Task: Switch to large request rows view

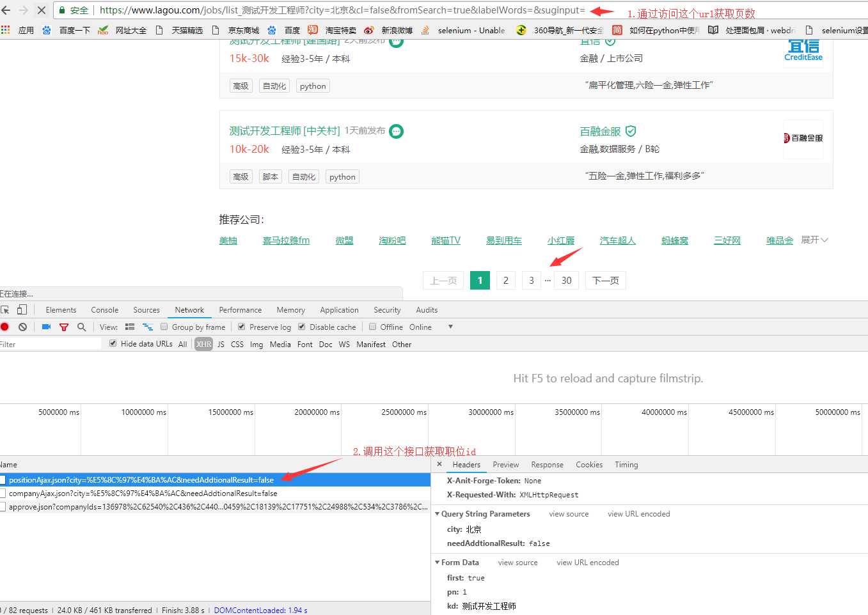Action: point(130,327)
